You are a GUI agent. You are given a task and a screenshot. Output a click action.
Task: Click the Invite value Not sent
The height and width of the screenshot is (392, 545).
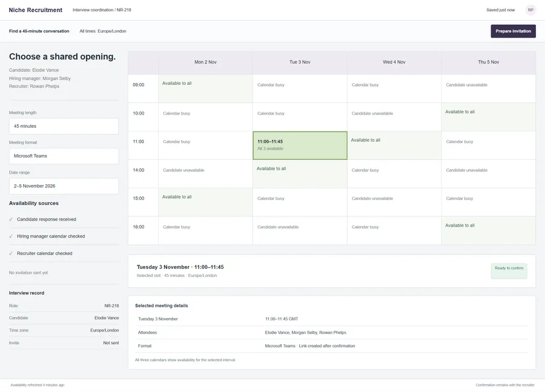point(111,343)
